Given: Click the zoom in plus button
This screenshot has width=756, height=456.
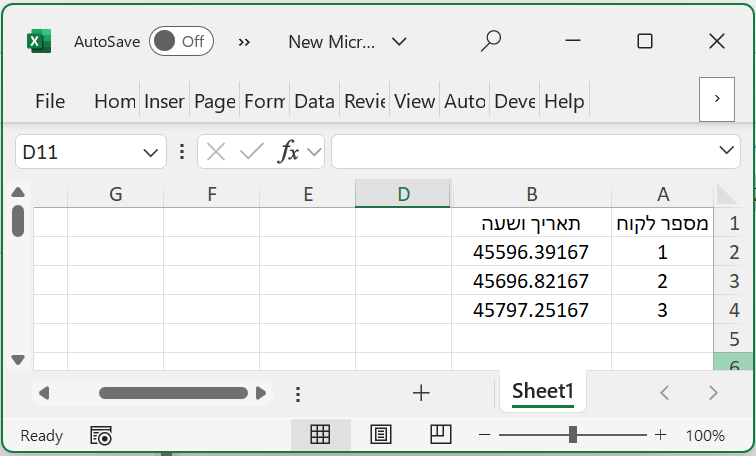Looking at the screenshot, I should click(x=660, y=435).
